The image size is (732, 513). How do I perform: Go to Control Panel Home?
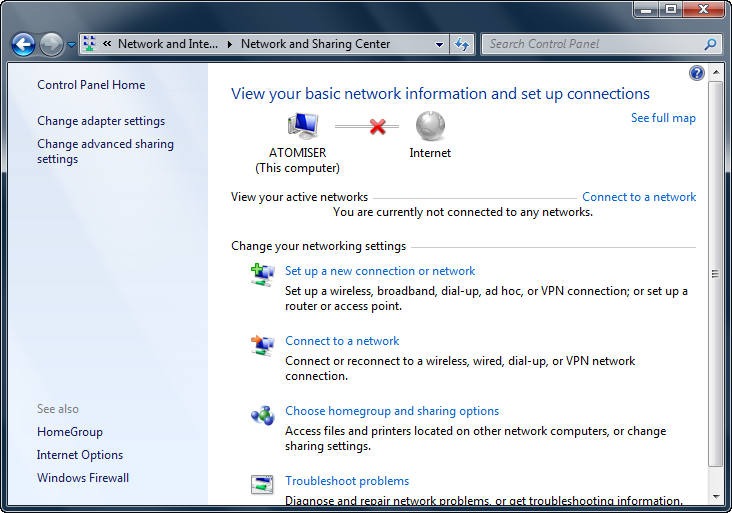91,85
